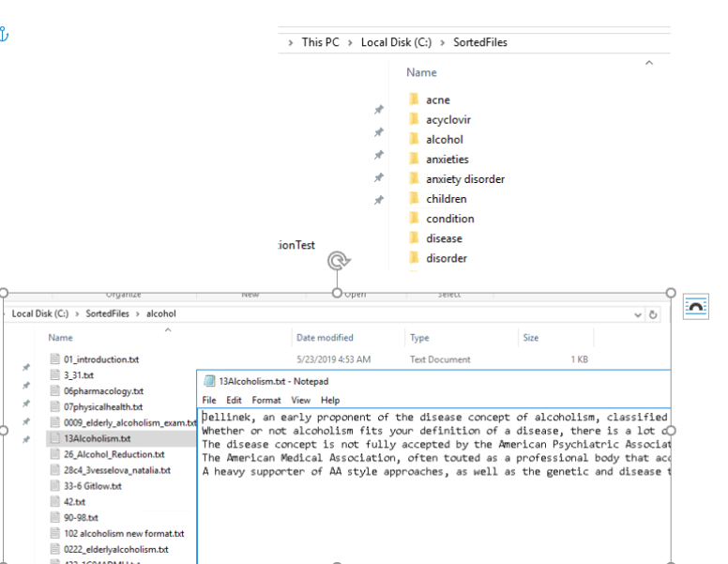Click the 1 KB size cell
728x564 pixels.
(580, 359)
